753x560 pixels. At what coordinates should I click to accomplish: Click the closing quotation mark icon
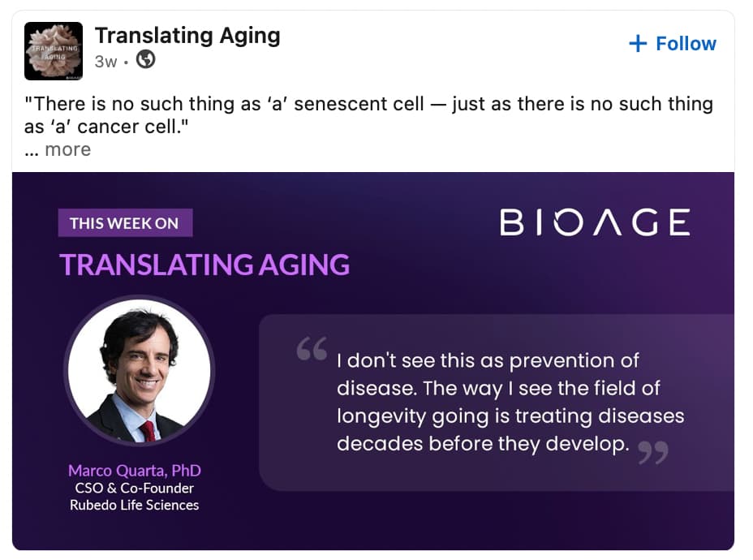[653, 453]
